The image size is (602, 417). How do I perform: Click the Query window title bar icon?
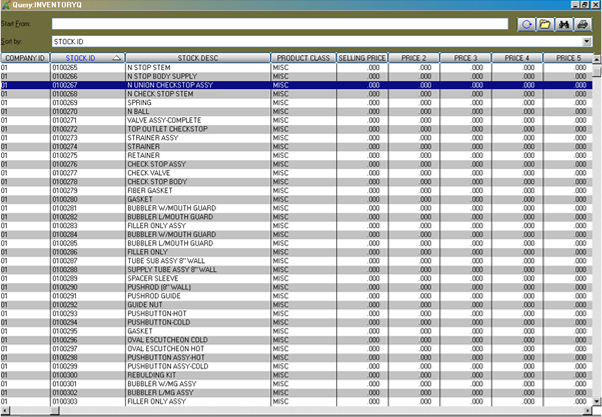(6, 5)
